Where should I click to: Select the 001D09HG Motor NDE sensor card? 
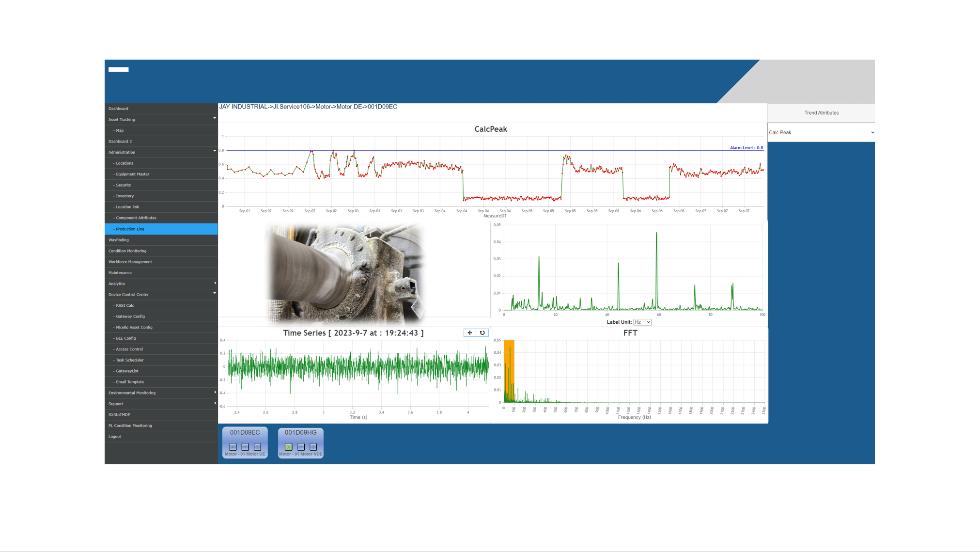coord(301,442)
